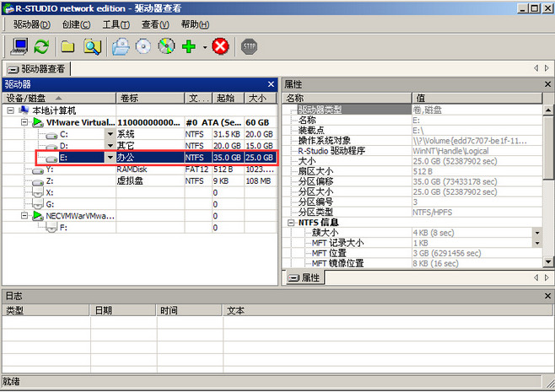The height and width of the screenshot is (392, 555).
Task: Click the create region colorful disc icon
Action: [166, 46]
